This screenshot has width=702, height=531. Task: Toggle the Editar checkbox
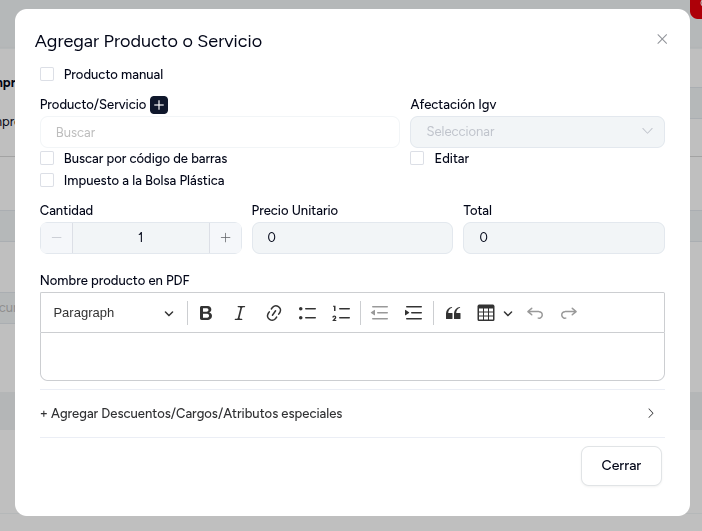pyautogui.click(x=417, y=158)
